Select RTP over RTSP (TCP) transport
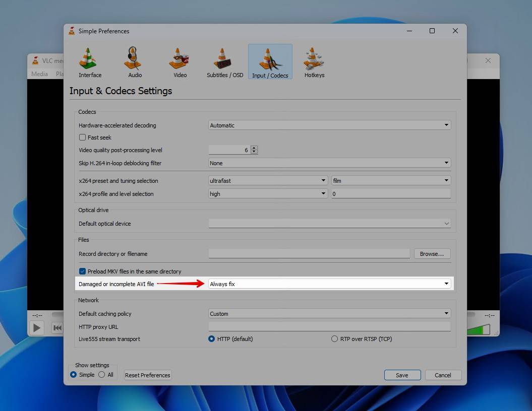 click(334, 339)
